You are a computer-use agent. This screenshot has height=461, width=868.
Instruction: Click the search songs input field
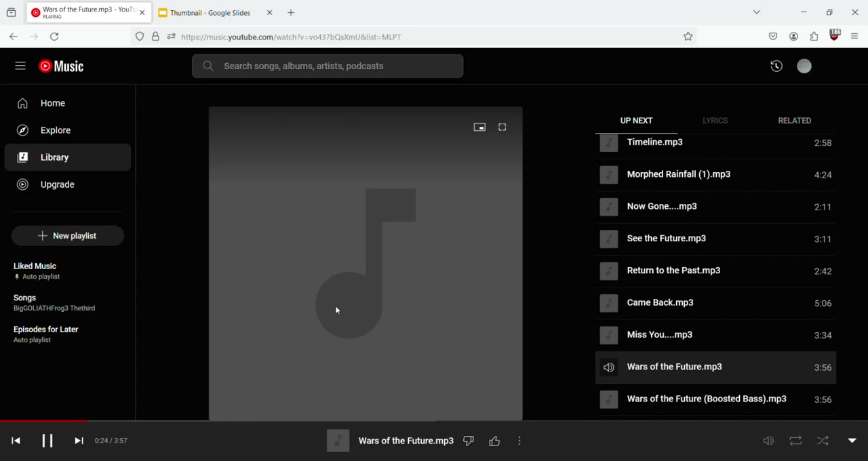(x=328, y=66)
